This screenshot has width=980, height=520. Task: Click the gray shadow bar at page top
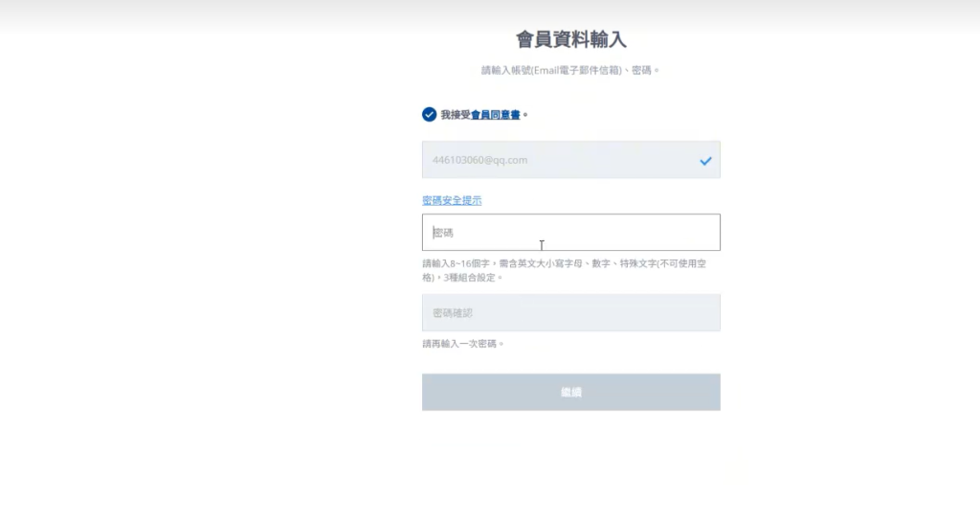[x=490, y=10]
